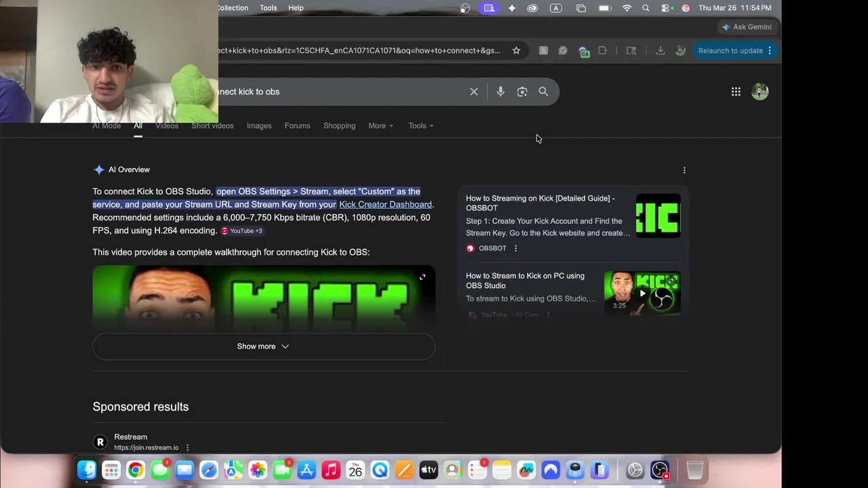Open the Restream ad options three dots
Image resolution: width=868 pixels, height=488 pixels.
(187, 447)
